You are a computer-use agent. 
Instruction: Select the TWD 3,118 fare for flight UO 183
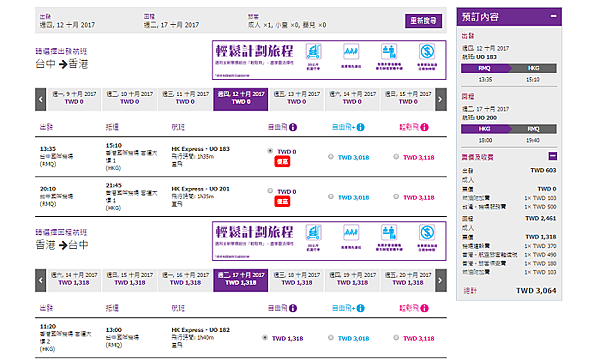(x=396, y=157)
